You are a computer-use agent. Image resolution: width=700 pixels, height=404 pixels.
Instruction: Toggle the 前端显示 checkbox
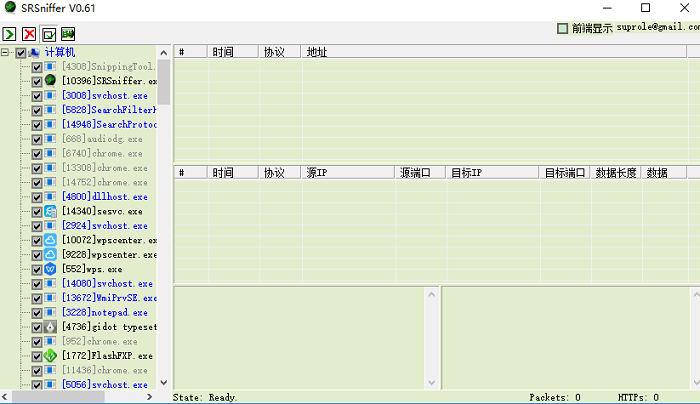coord(563,29)
